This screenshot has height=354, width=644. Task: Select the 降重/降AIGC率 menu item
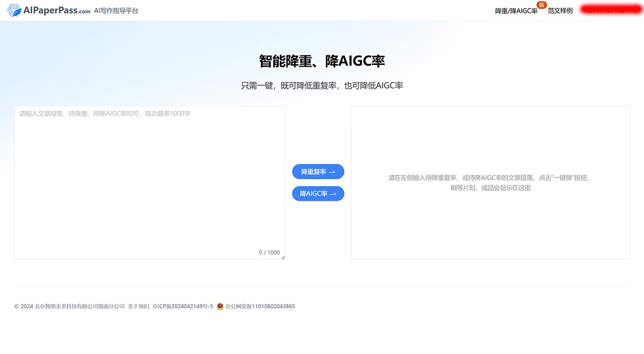[516, 10]
